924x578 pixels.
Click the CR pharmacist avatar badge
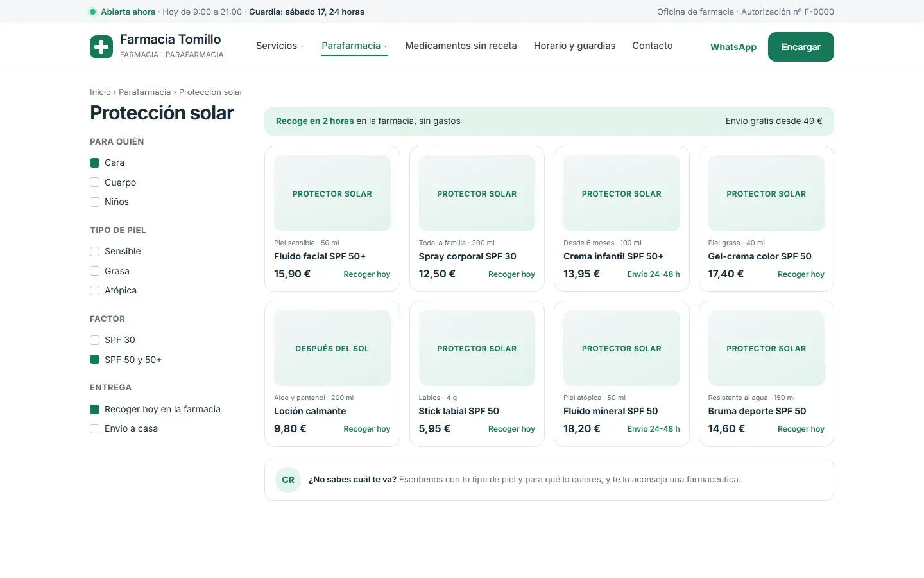[x=288, y=480]
